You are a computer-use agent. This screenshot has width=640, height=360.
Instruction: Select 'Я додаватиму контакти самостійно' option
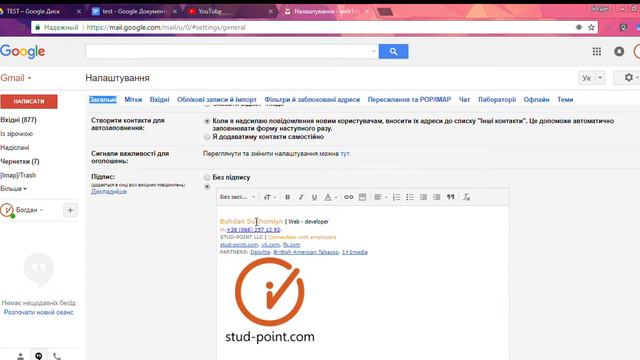tap(207, 137)
